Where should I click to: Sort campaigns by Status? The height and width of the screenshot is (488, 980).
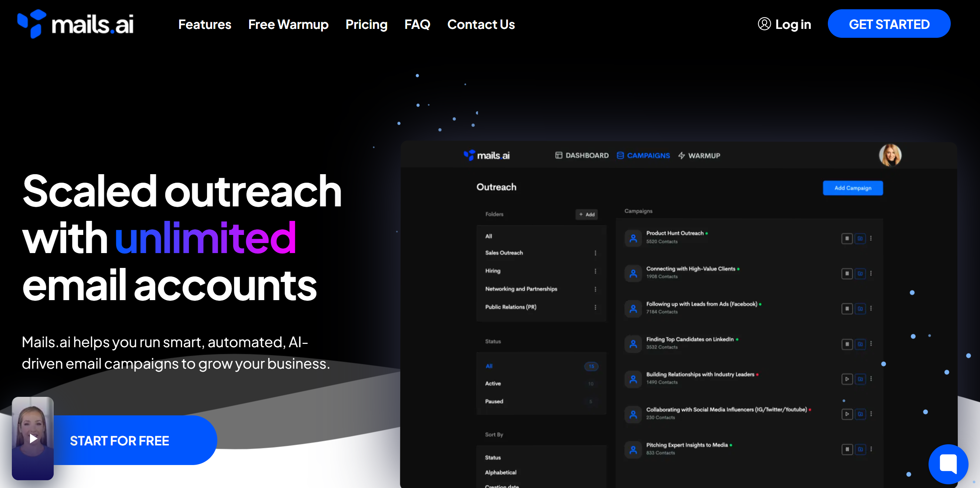493,457
